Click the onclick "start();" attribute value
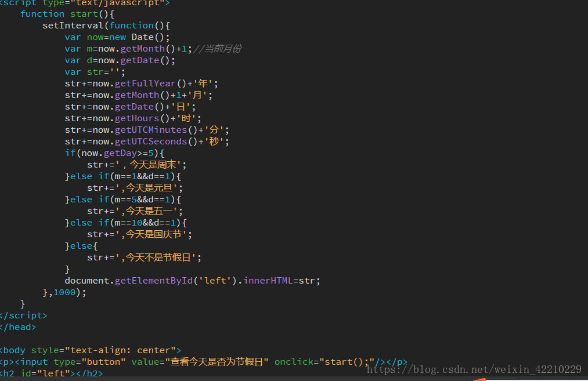 pyautogui.click(x=347, y=362)
